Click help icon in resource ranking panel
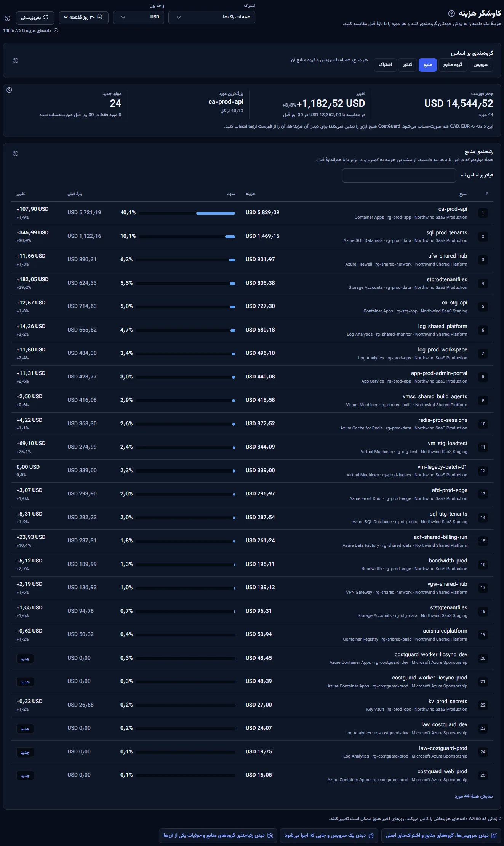The height and width of the screenshot is (846, 504). point(16,154)
